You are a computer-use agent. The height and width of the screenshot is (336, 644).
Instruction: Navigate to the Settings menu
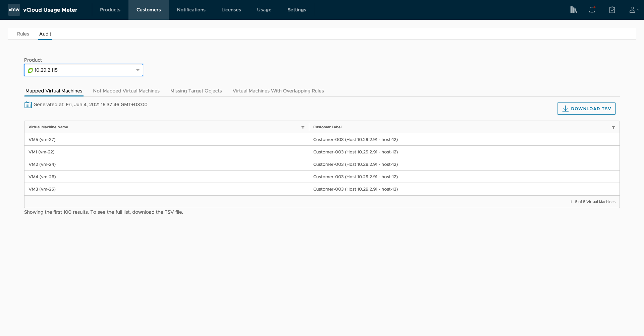[297, 10]
